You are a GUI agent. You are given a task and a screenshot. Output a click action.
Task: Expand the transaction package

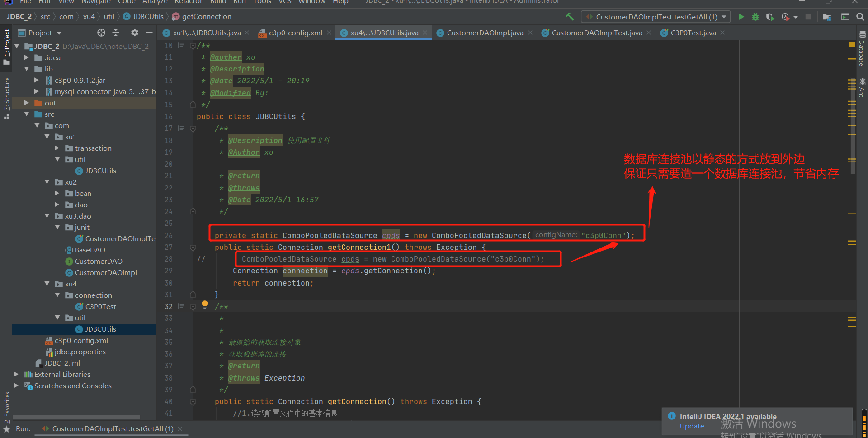point(57,148)
